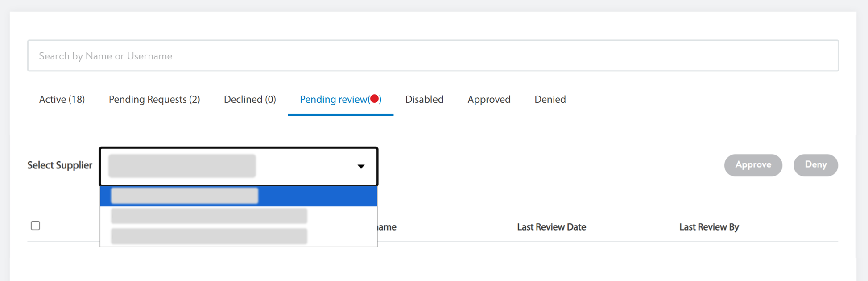Switch to the Active (18) tab
Screen dimensions: 868x281
pyautogui.click(x=62, y=100)
